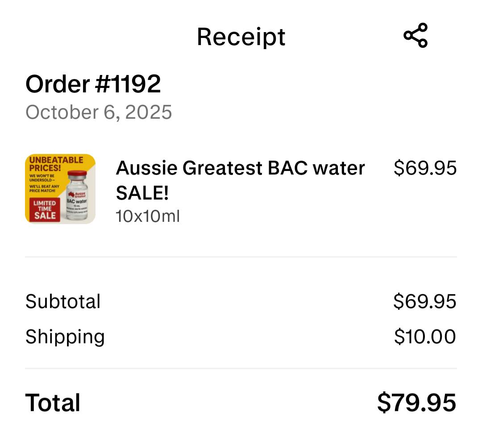Select the $79.95 total amount
The image size is (482, 448).
click(416, 402)
